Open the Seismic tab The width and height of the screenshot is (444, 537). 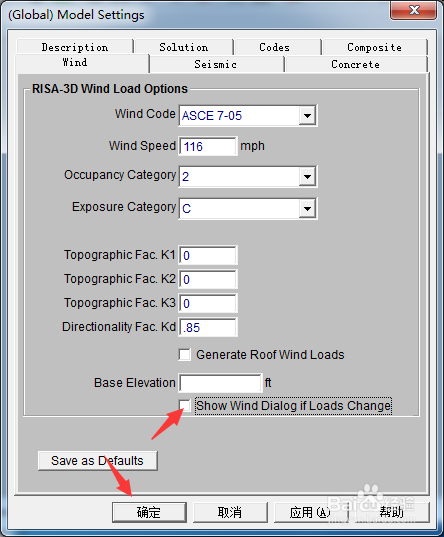tap(217, 64)
